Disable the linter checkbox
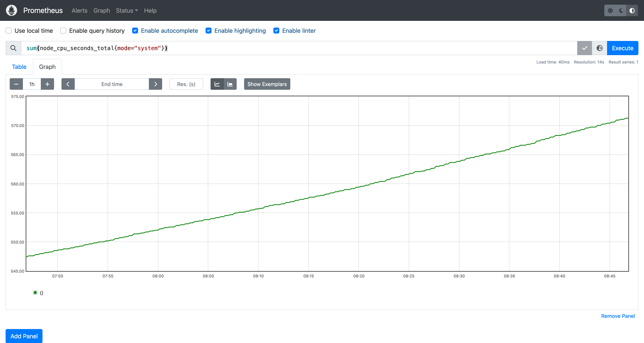The image size is (644, 343). pyautogui.click(x=276, y=31)
